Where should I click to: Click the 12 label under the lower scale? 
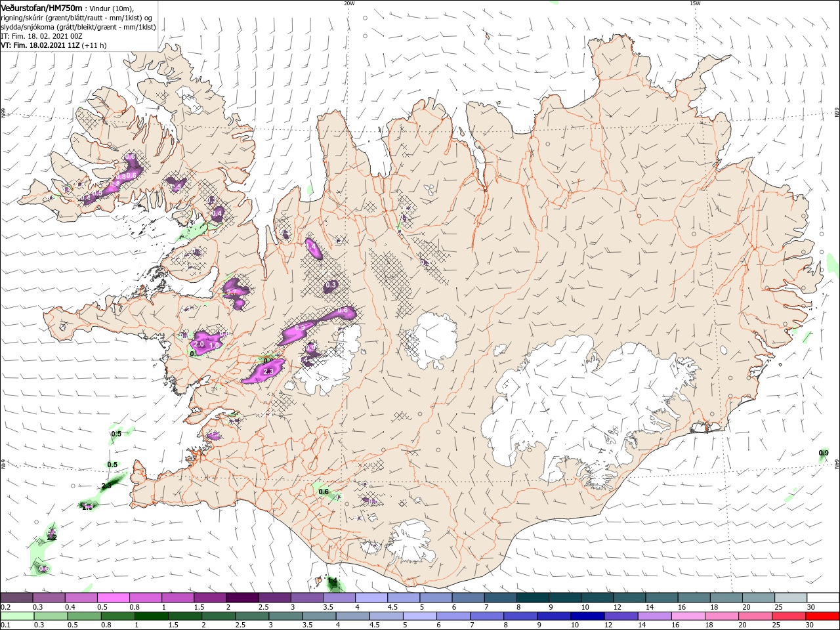coord(608,625)
